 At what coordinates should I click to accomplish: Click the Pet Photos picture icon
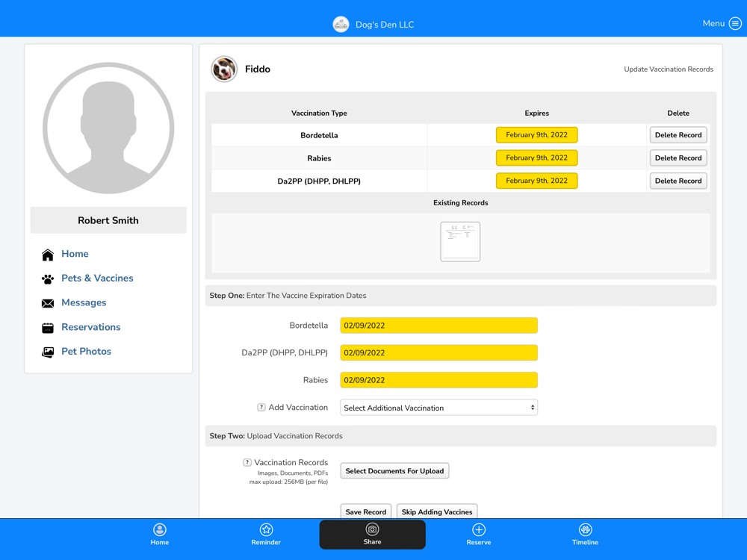[x=48, y=352]
